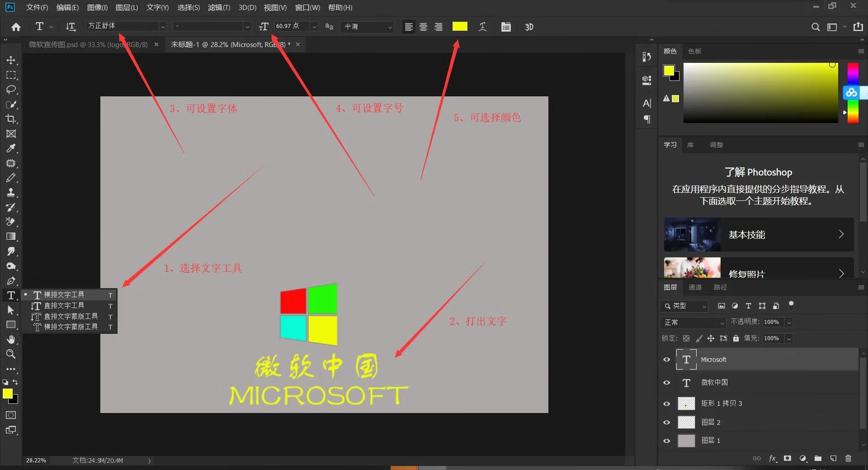Image resolution: width=868 pixels, height=470 pixels.
Task: Open the 基本技能 tutorial
Action: (x=759, y=234)
